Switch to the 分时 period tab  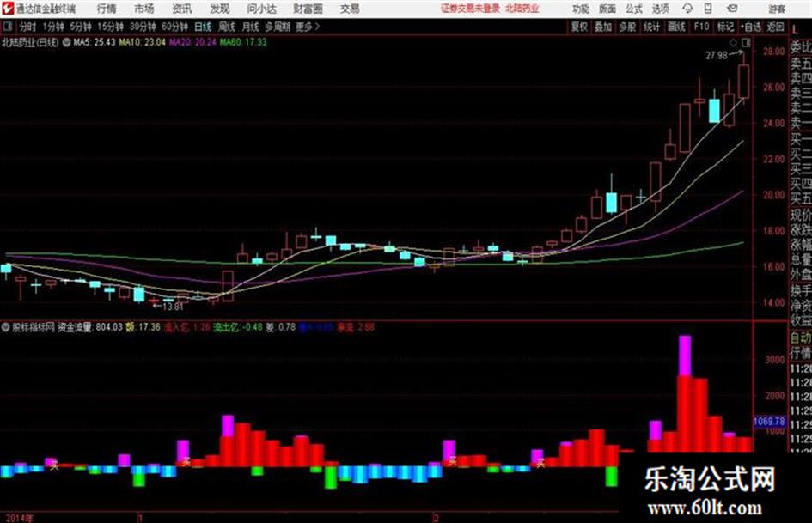28,27
